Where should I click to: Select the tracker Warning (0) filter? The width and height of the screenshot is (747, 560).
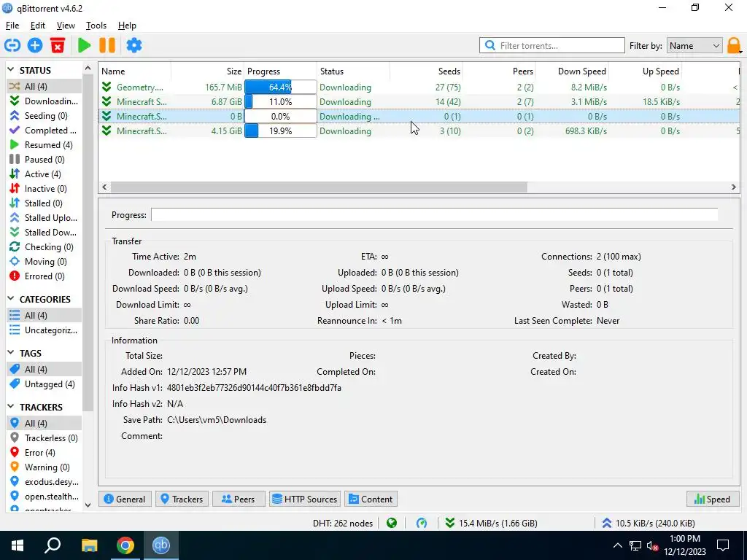coord(44,467)
